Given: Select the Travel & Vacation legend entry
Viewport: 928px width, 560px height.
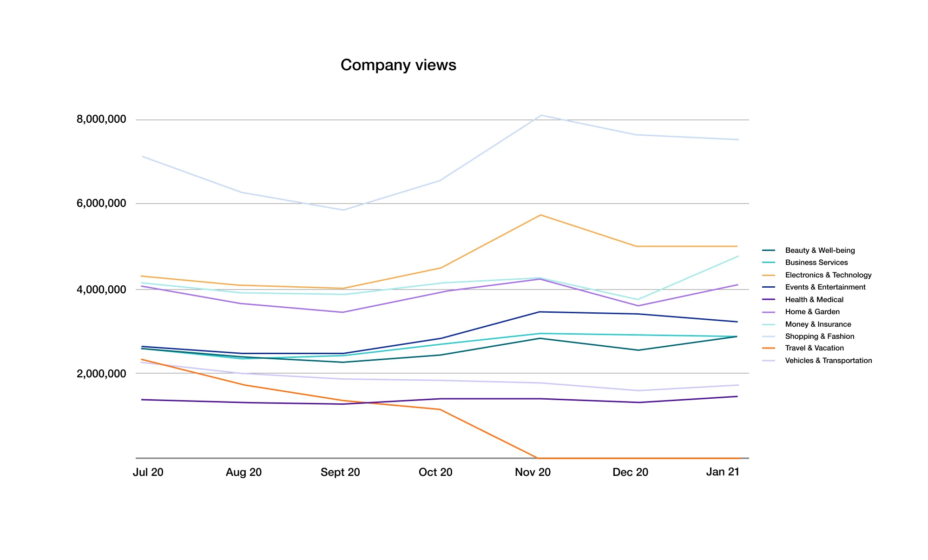Looking at the screenshot, I should [814, 348].
